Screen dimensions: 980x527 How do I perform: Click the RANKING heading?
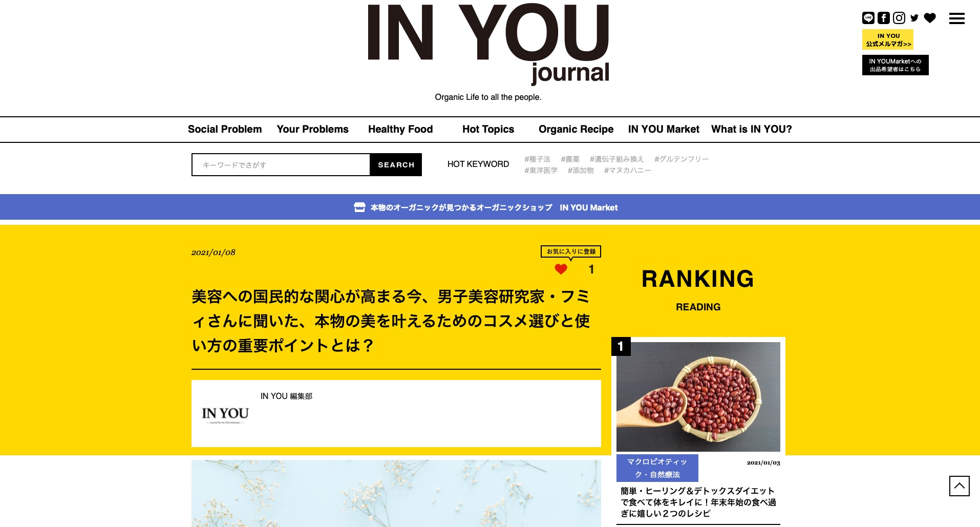[x=698, y=279]
